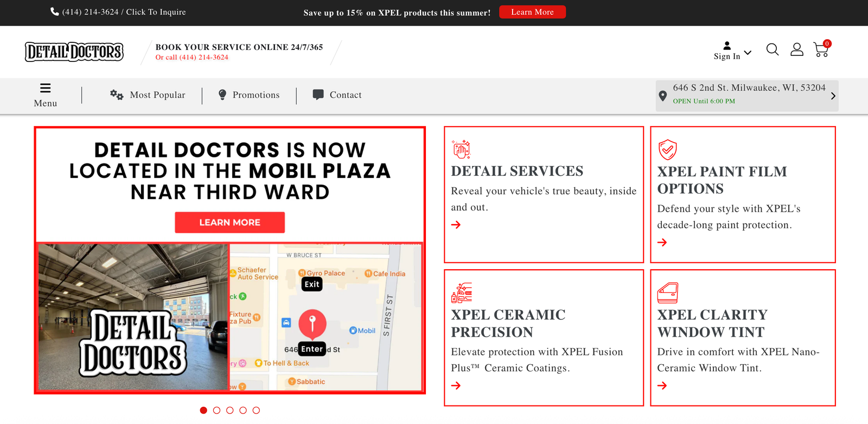Click the XPEL Clarity Window Tint door icon
The width and height of the screenshot is (868, 424).
pos(668,293)
